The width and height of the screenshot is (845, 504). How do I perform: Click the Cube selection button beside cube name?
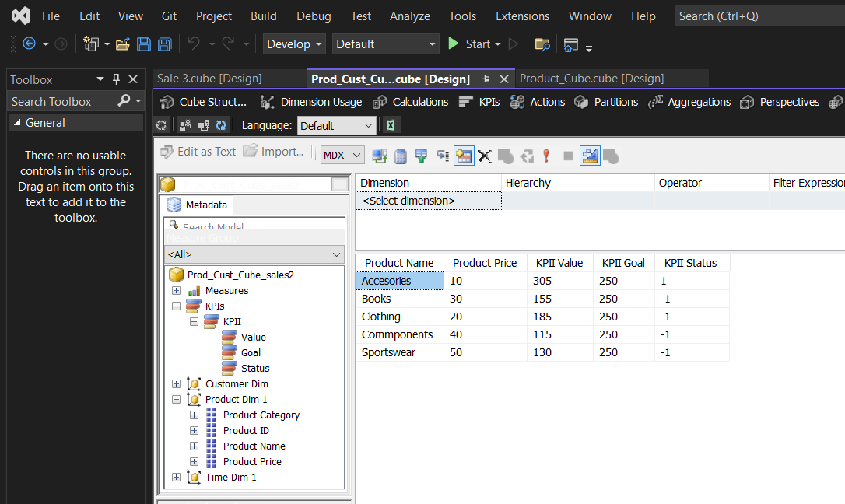point(339,184)
